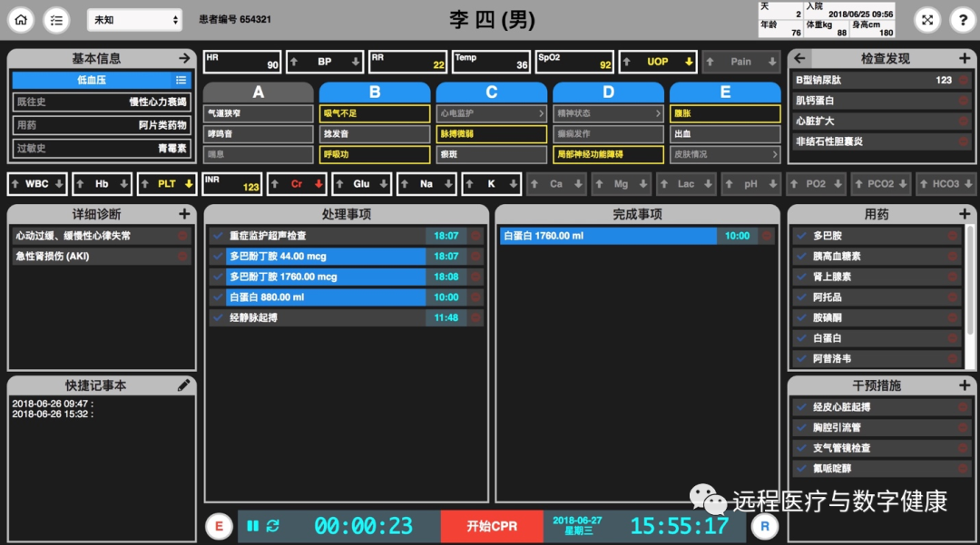Go to the home screen icon
The image size is (980, 545).
coord(21,20)
